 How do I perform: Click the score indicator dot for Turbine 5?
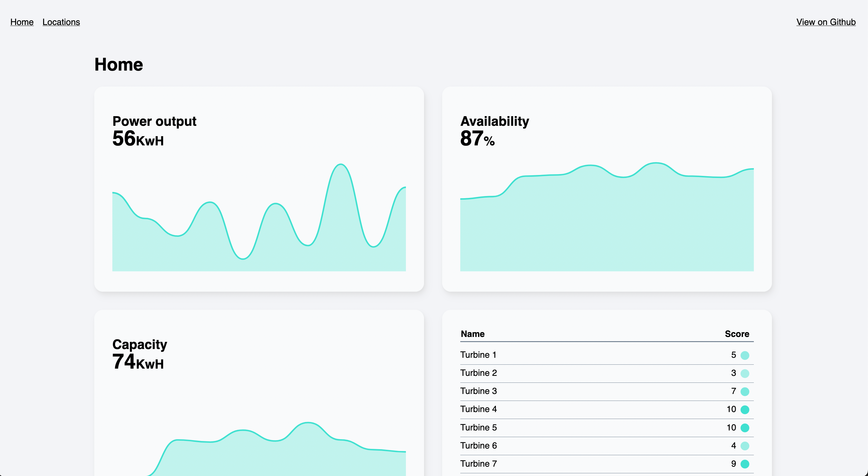[745, 427]
